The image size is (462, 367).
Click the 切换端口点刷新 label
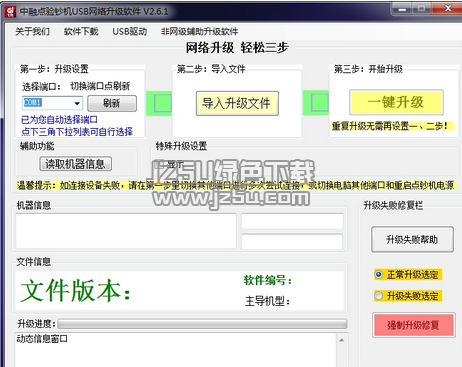[100, 86]
